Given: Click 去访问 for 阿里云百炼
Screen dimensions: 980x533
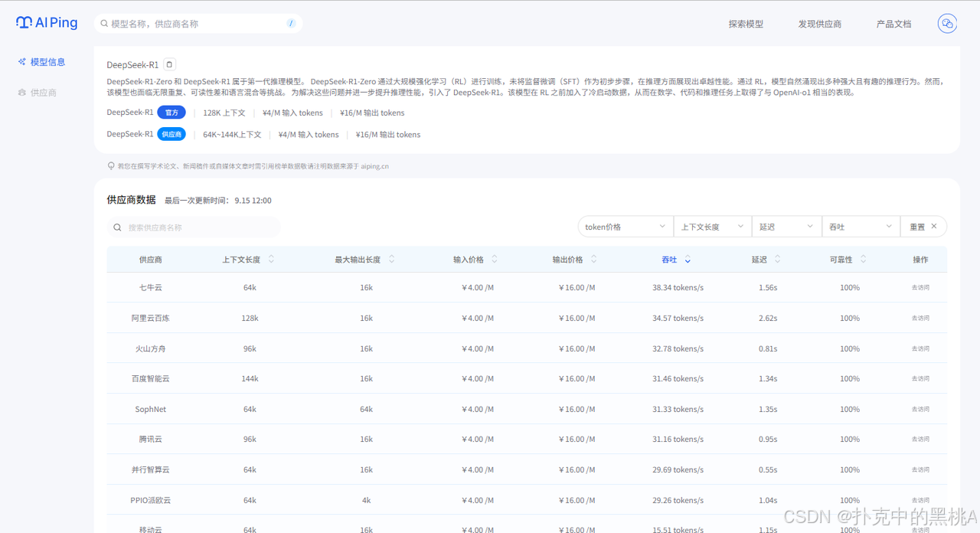Looking at the screenshot, I should (920, 319).
